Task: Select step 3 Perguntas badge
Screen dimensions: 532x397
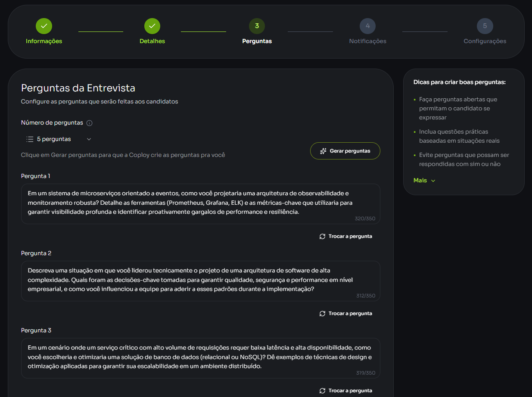Action: pyautogui.click(x=257, y=26)
